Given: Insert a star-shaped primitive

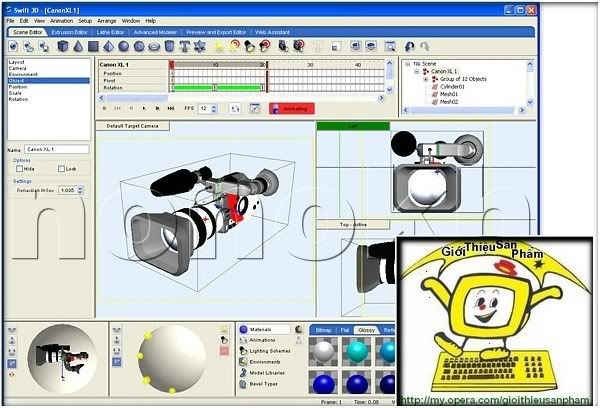Looking at the screenshot, I should [200, 46].
